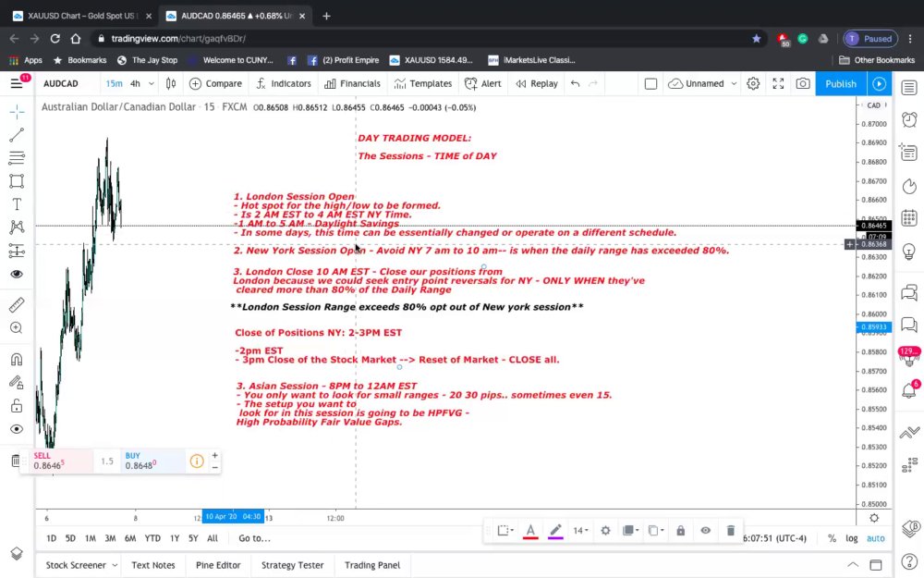
Task: Activate the zoom in tool
Action: tap(17, 328)
